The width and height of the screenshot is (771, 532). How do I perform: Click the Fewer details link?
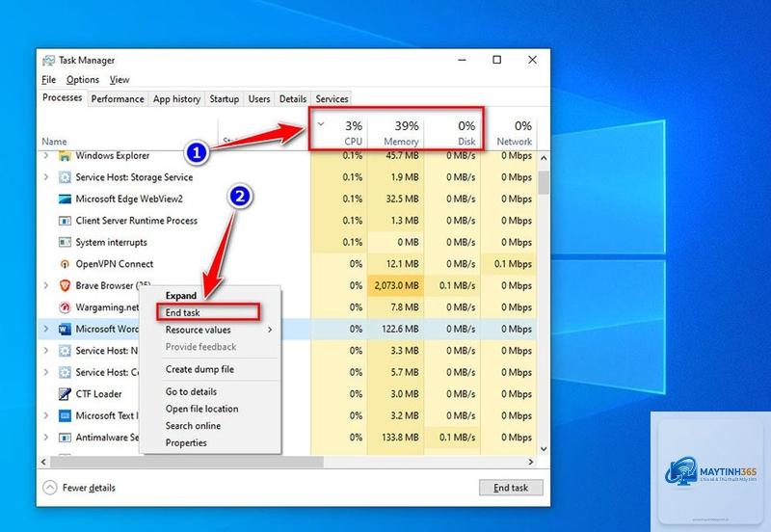click(89, 488)
